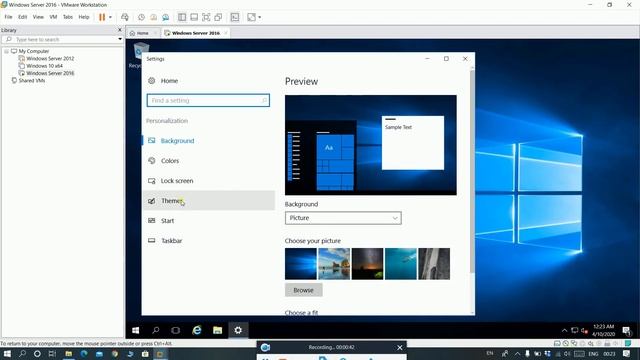Screen dimensions: 640x360
Task: Click the guest taskbar search icon
Action: point(156,330)
